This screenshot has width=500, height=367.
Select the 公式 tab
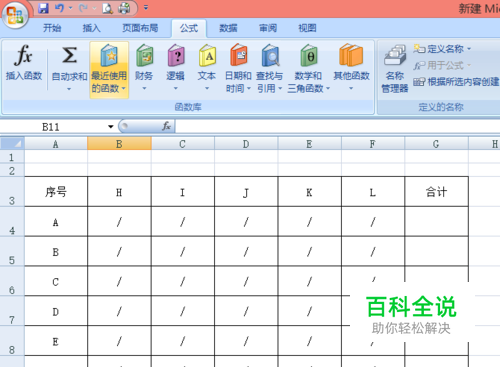coord(189,28)
